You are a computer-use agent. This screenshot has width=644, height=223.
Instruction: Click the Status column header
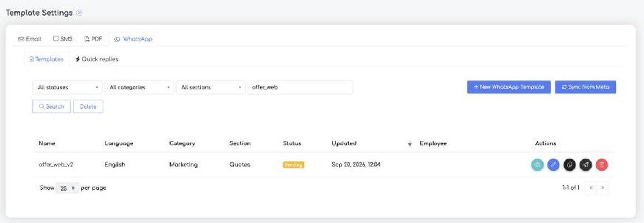click(x=292, y=143)
